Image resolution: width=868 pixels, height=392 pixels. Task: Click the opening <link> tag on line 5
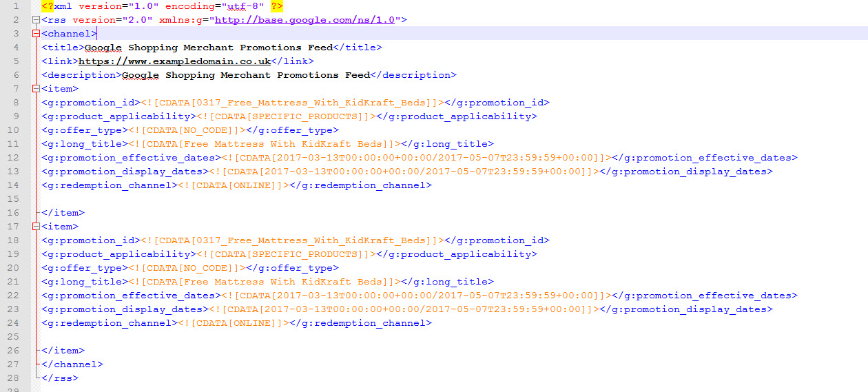coord(60,61)
